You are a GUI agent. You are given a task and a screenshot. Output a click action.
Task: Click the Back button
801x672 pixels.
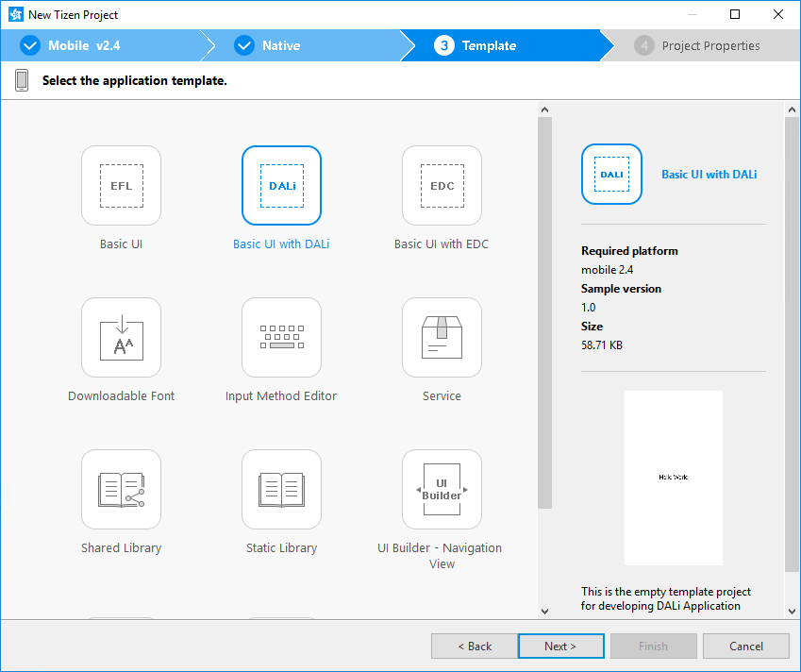[474, 647]
